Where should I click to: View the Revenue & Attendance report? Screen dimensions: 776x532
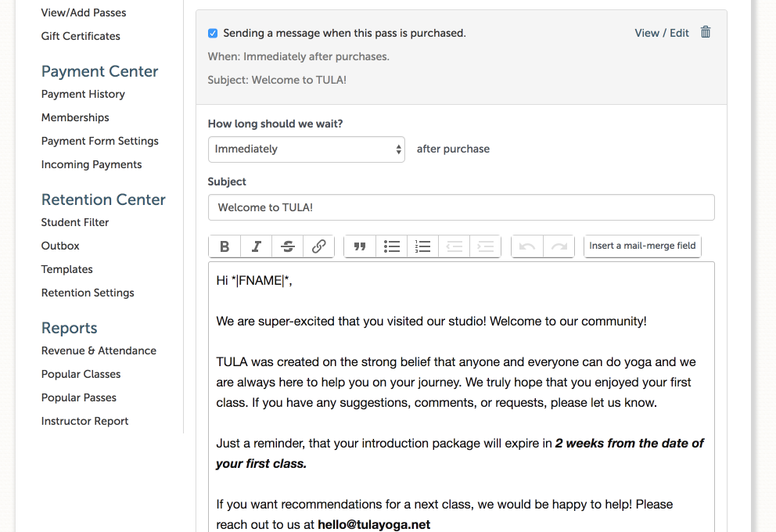coord(99,350)
